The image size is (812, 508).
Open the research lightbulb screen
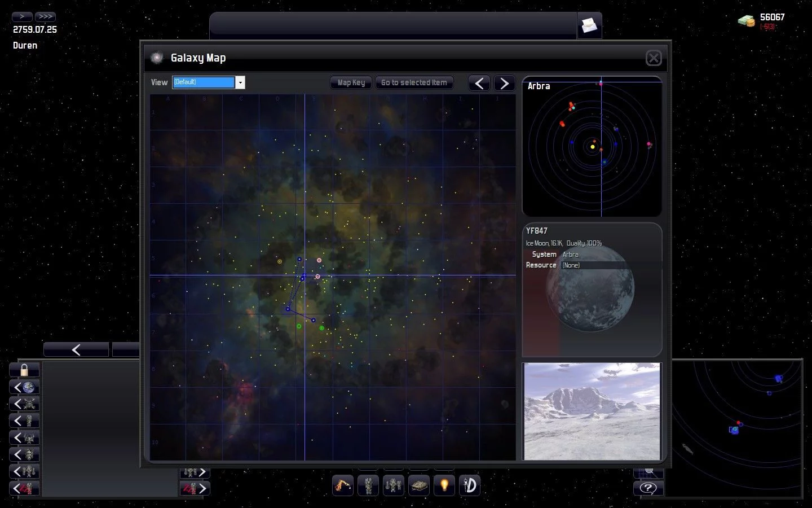click(444, 485)
